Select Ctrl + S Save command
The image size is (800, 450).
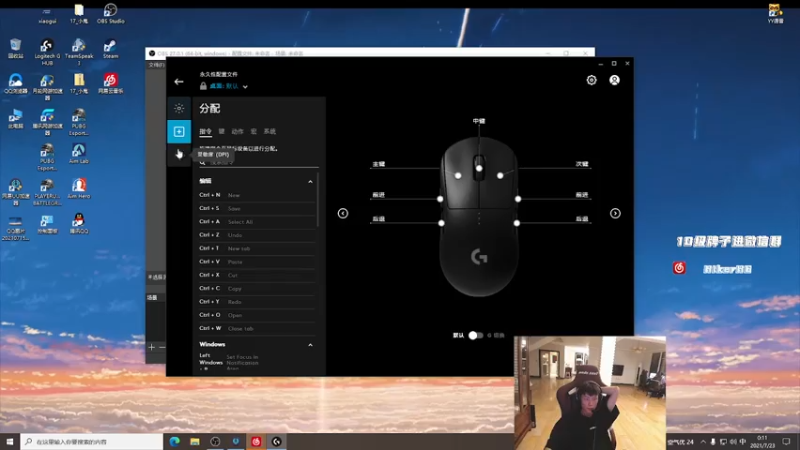pyautogui.click(x=257, y=208)
